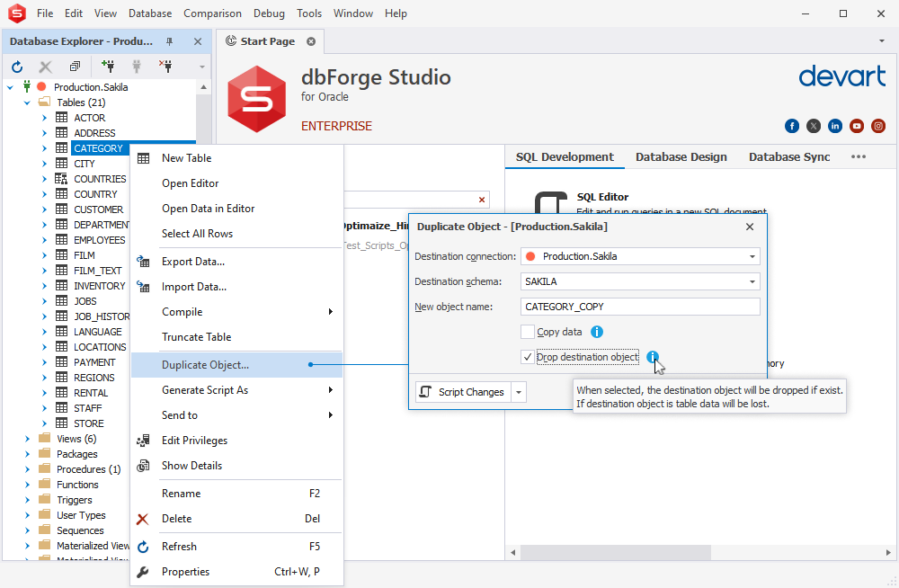Click the Refresh icon in Database Explorer toolbar

pyautogui.click(x=17, y=67)
